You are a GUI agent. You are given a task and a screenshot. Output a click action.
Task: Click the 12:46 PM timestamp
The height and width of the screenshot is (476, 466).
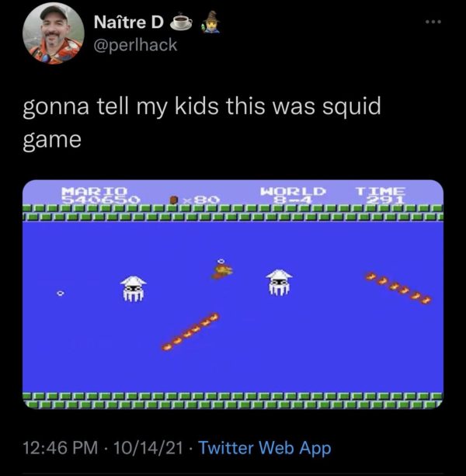coord(61,448)
